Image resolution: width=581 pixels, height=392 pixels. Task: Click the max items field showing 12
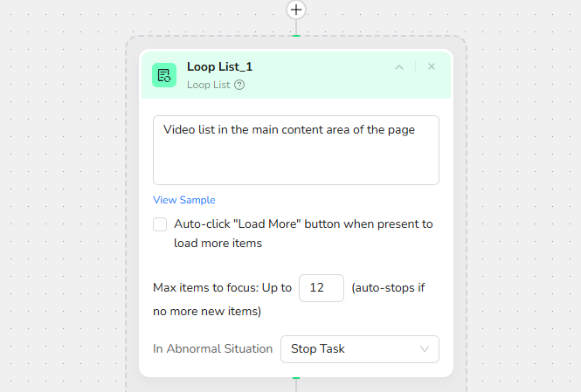point(321,288)
